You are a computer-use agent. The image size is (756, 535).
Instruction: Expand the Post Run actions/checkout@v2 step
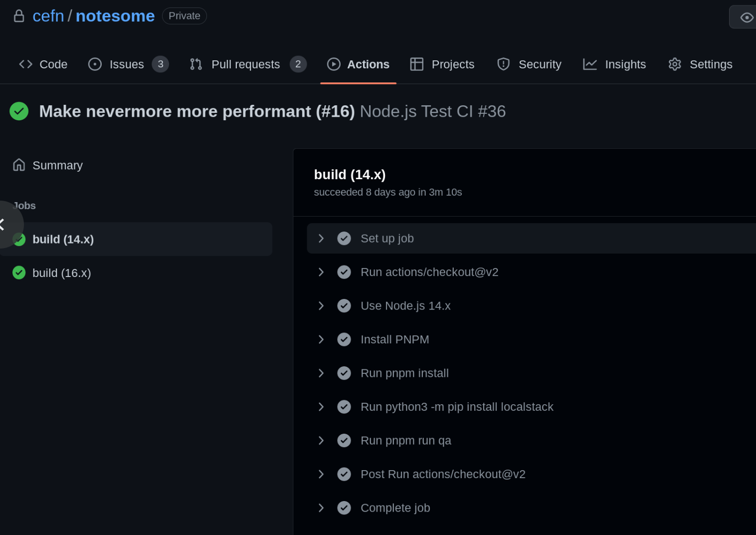[x=321, y=474]
